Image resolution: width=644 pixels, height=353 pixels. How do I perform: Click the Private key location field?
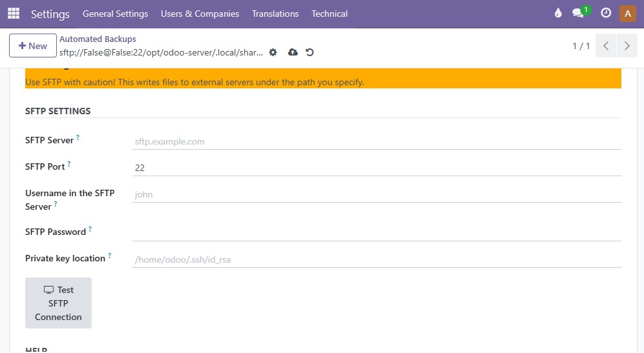(376, 260)
